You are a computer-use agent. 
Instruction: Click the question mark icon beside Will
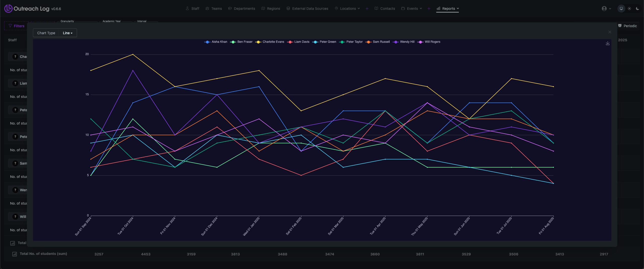pos(15,217)
